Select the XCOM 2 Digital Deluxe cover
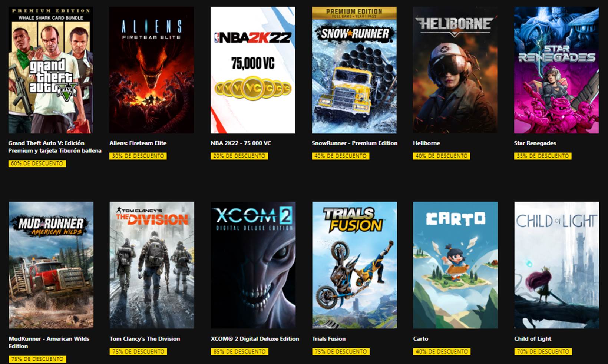 coord(253,265)
